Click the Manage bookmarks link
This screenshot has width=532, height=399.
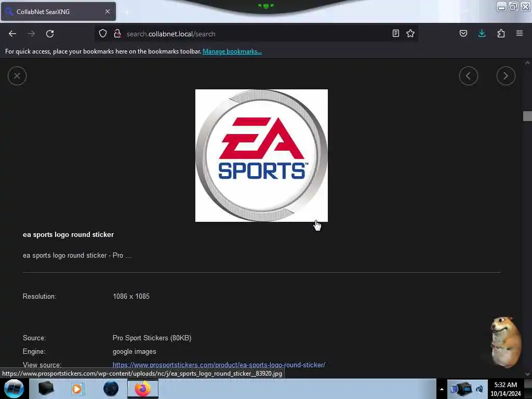(x=232, y=51)
